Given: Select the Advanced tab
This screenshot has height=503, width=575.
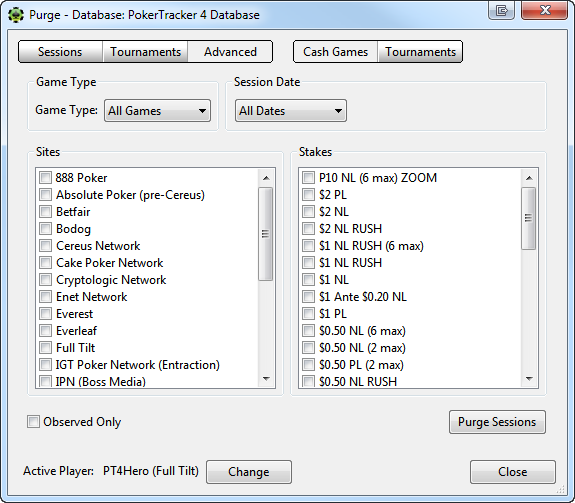Looking at the screenshot, I should click(x=230, y=52).
